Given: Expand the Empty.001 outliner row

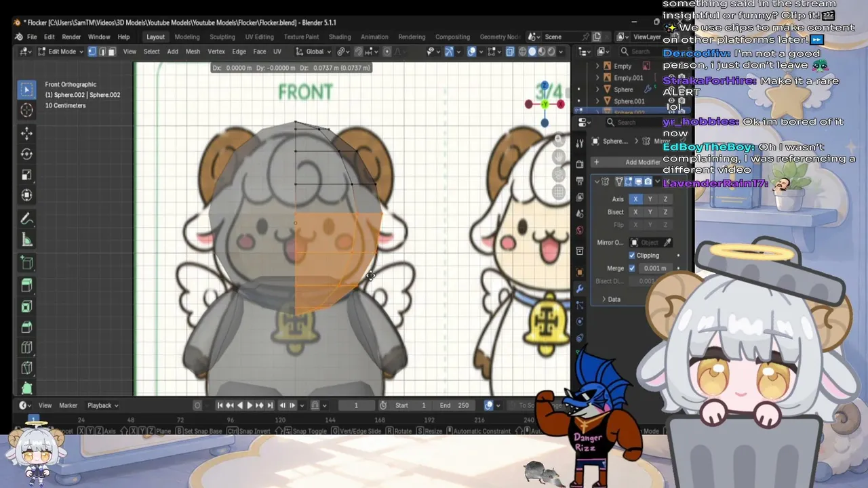Looking at the screenshot, I should (597, 78).
